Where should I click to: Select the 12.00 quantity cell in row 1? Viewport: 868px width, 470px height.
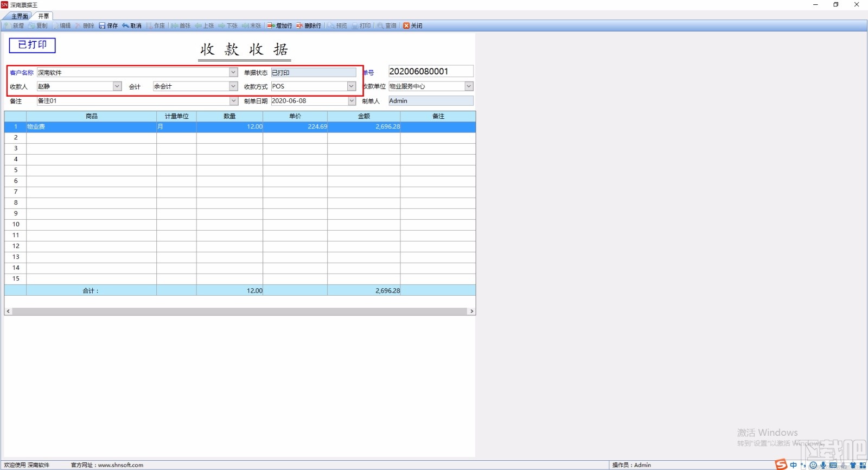(229, 126)
